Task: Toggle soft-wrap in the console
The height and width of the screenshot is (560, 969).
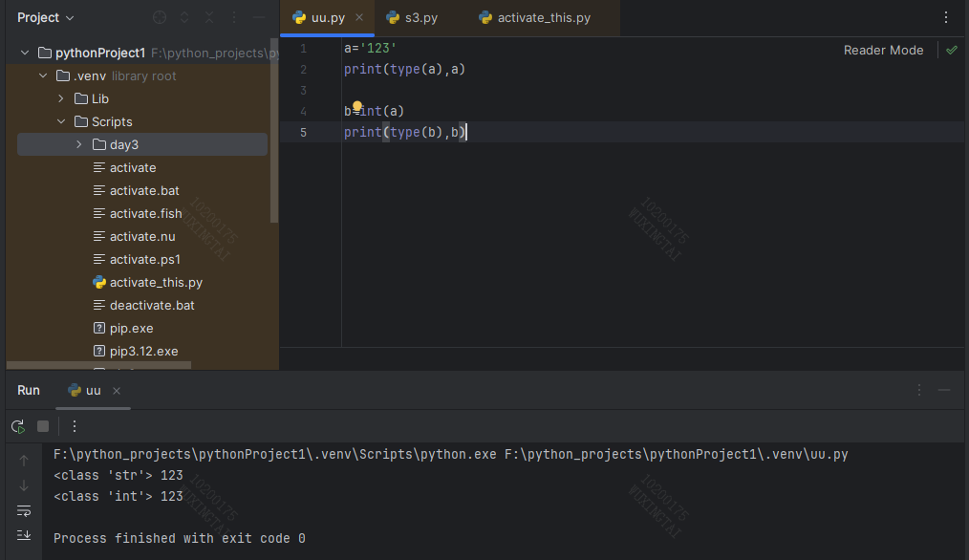Action: pyautogui.click(x=24, y=511)
